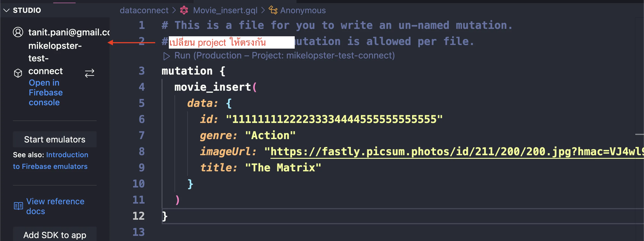Click the closing parenthesis on line 11
Image resolution: width=644 pixels, height=241 pixels.
point(178,200)
